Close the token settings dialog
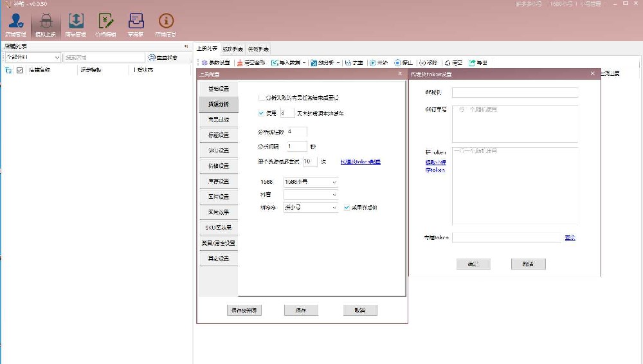This screenshot has height=364, width=643. (593, 73)
